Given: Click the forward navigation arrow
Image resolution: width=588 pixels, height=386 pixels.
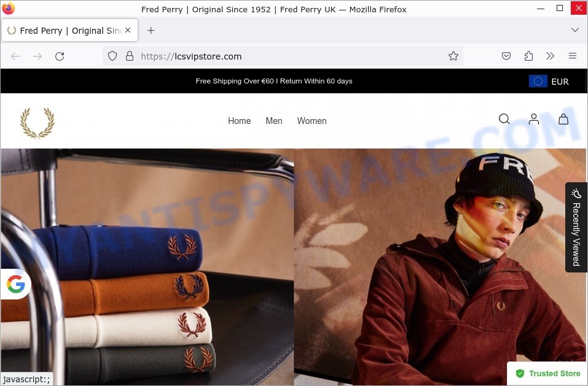Looking at the screenshot, I should [x=37, y=56].
